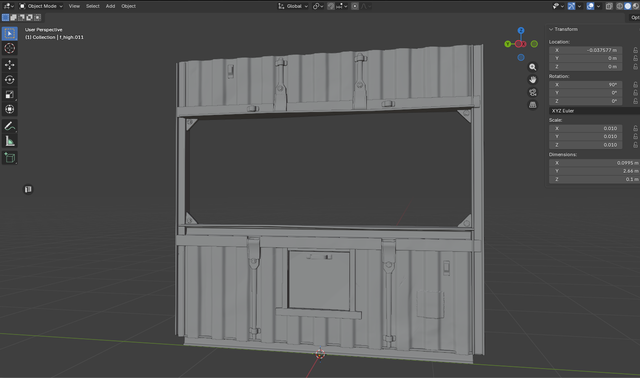Open the editor type dropdown
Viewport: 640px width, 378px height.
click(8, 6)
